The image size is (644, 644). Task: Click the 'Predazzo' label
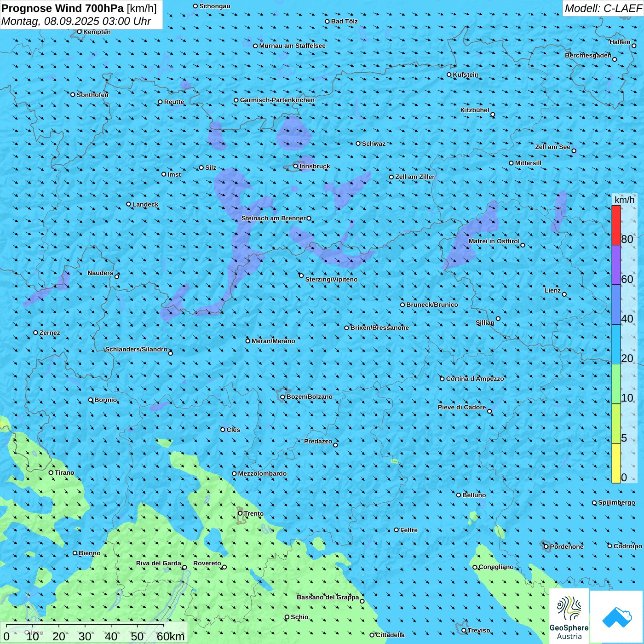[318, 441]
